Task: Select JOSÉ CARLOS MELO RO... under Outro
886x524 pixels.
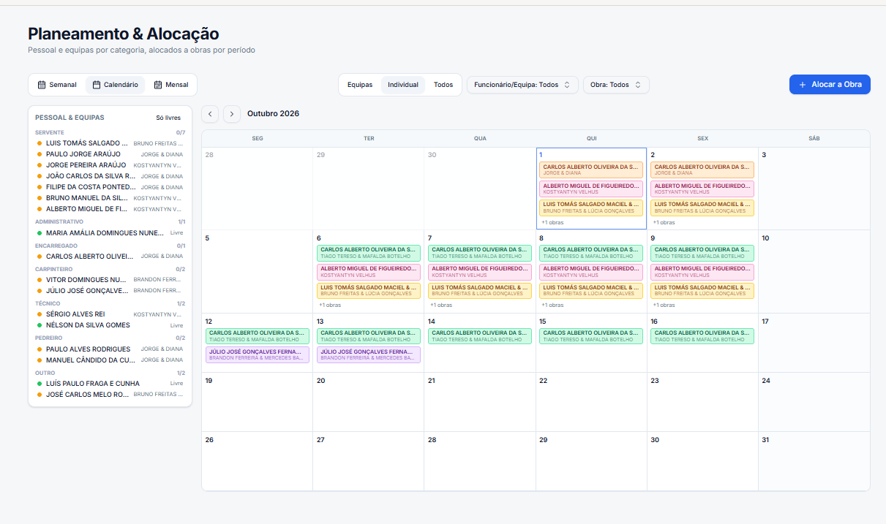Action: coord(110,395)
